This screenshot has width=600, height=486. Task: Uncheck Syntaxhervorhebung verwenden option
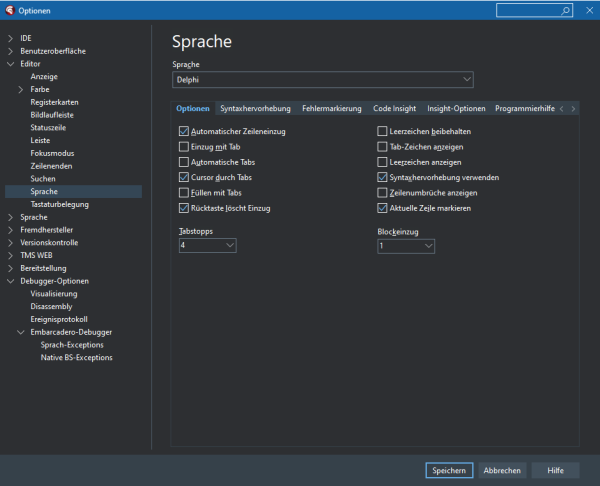[382, 177]
